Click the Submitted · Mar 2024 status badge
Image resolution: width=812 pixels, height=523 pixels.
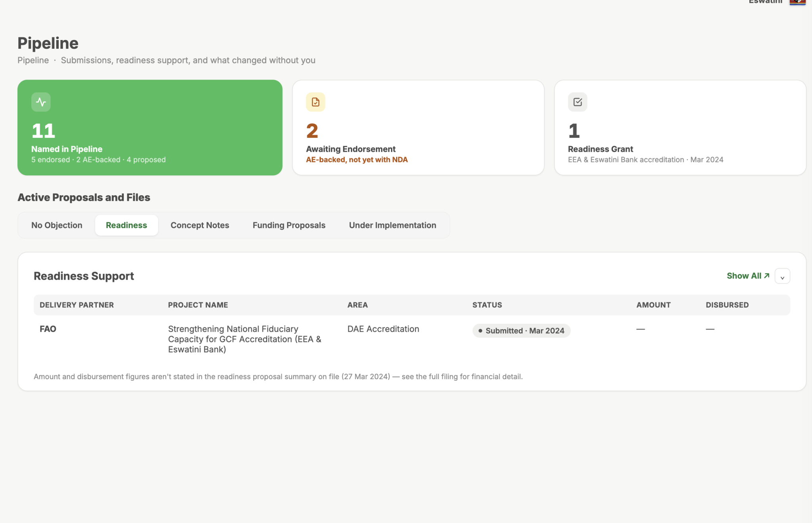(x=521, y=331)
